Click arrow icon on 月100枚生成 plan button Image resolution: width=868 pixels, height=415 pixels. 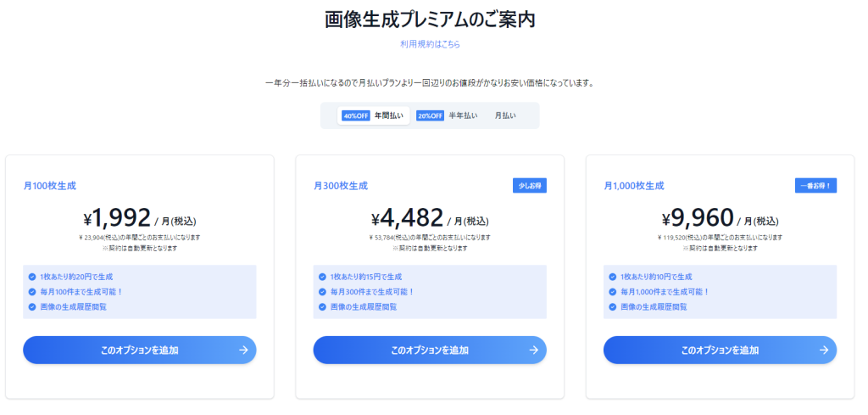click(243, 349)
